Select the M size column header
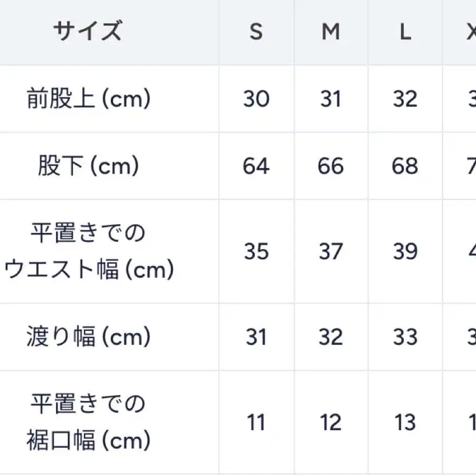 330,32
